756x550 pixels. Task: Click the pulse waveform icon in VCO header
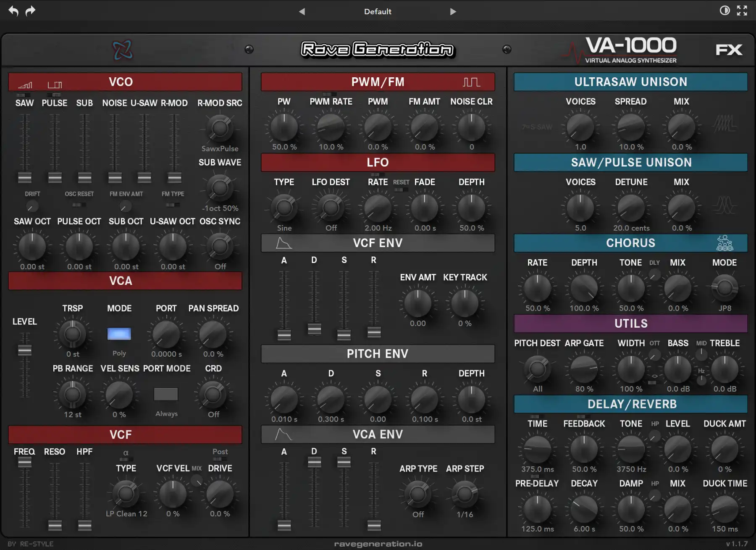tap(55, 85)
